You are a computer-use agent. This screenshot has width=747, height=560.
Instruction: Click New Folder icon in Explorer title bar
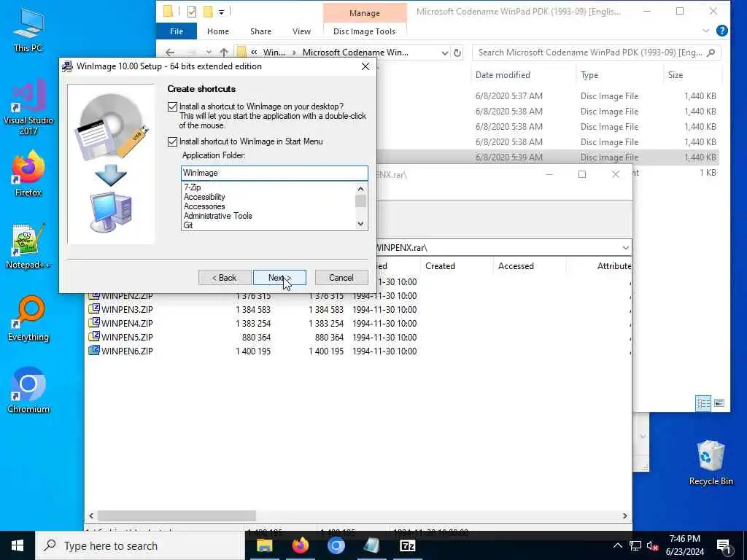(x=208, y=12)
